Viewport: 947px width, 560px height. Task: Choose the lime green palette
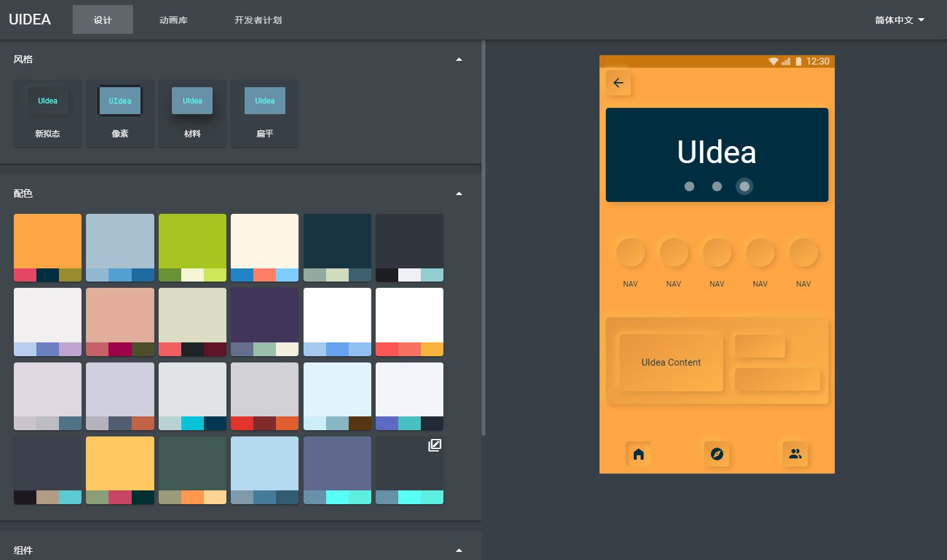click(193, 248)
